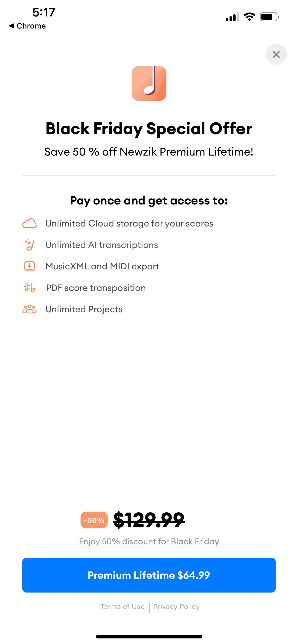Close the Black Friday offer popup
Screen dimensions: 298x644
coord(276,54)
